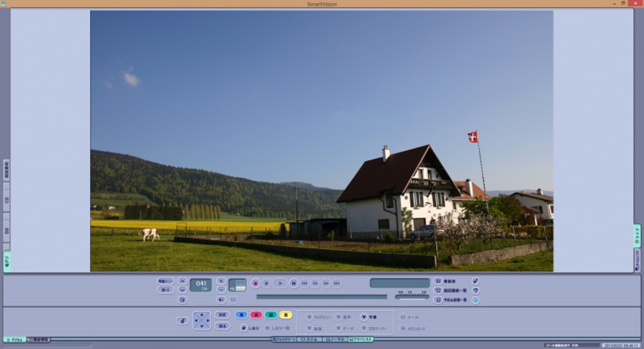The image size is (644, 349).
Task: Skip to the previous chapter
Action: click(x=304, y=283)
